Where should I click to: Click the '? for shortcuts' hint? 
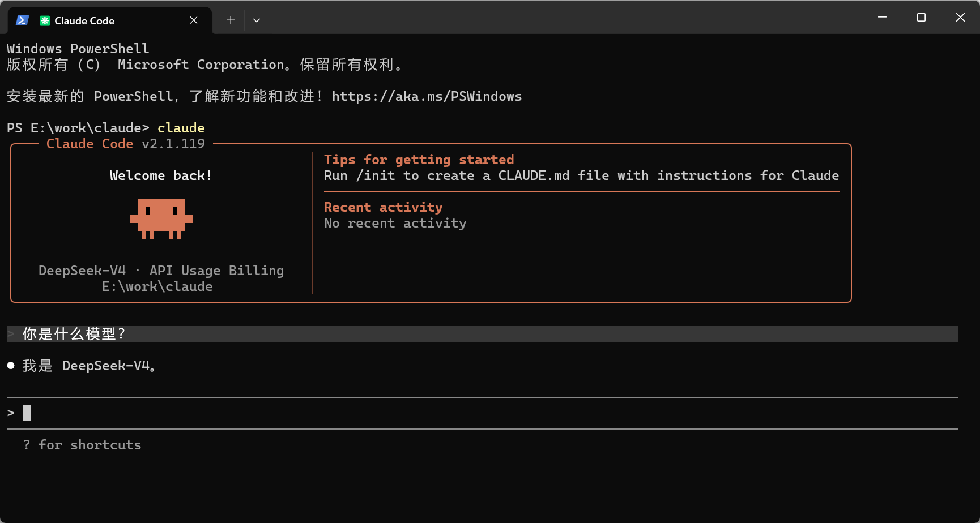[x=82, y=445]
